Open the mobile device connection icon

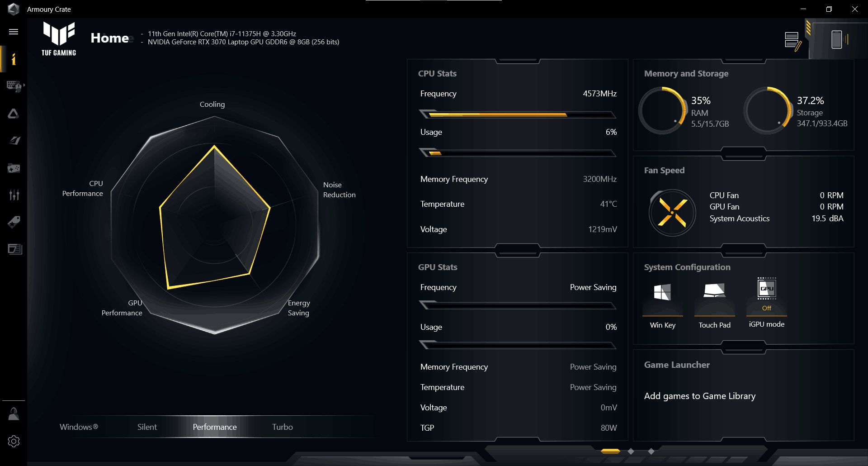pos(837,40)
